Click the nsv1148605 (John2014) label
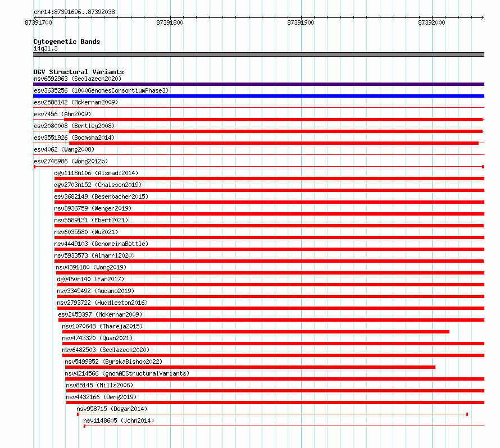Image resolution: width=500 pixels, height=448 pixels. coord(119,420)
